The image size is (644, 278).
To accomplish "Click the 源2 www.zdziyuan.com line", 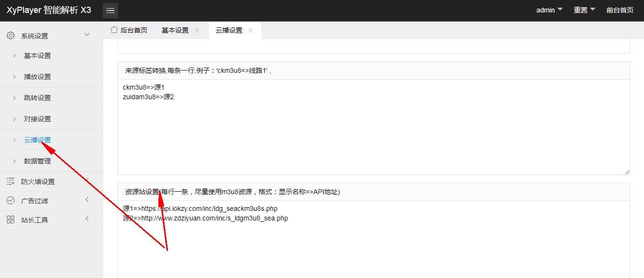I will (205, 218).
